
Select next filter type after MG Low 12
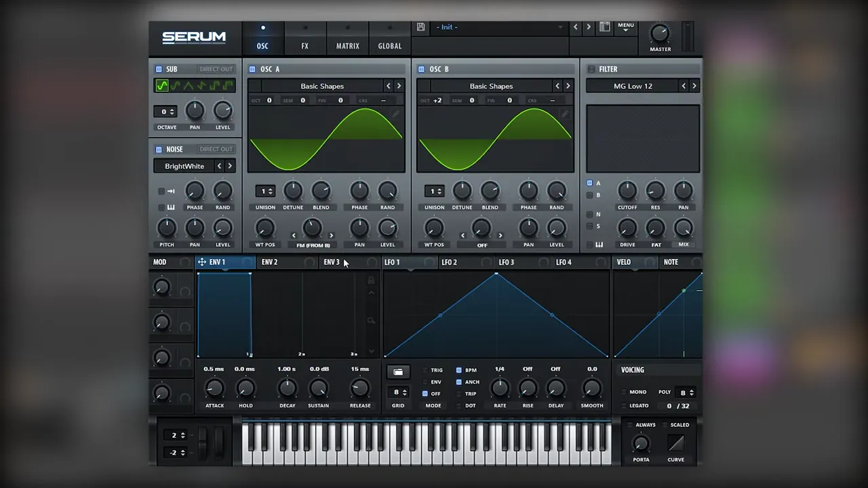click(x=694, y=86)
